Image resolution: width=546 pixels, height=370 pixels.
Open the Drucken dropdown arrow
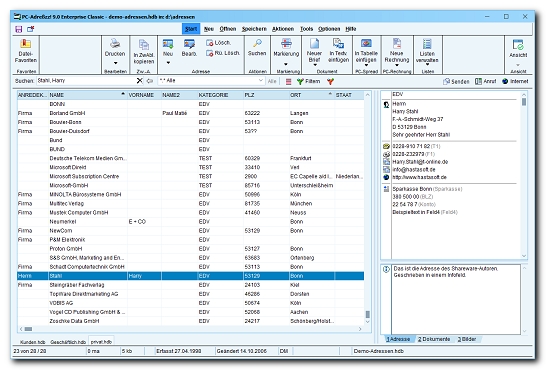[x=115, y=63]
